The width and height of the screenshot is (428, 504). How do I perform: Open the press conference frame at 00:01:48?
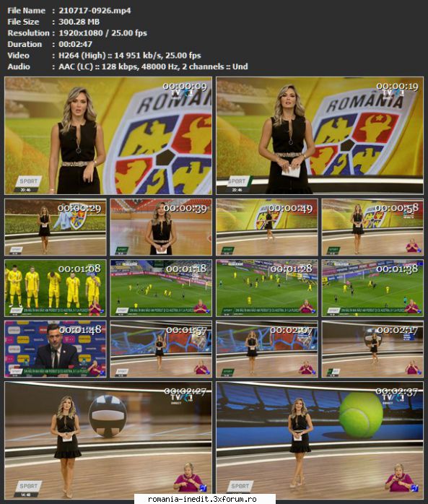point(56,349)
